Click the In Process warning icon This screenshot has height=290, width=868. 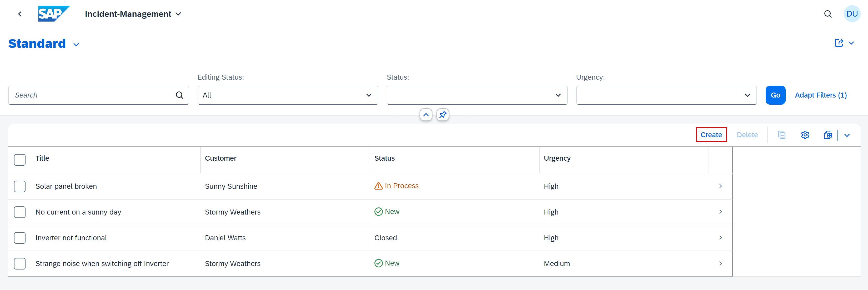coord(378,186)
